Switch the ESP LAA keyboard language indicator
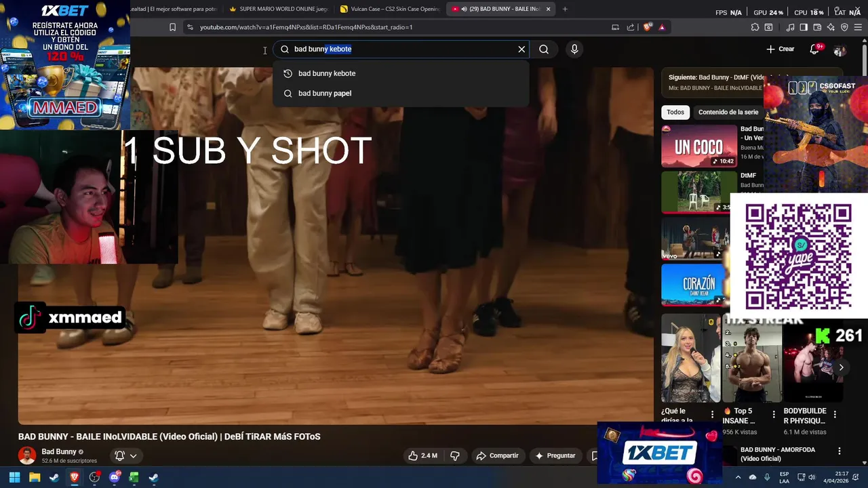 (784, 477)
